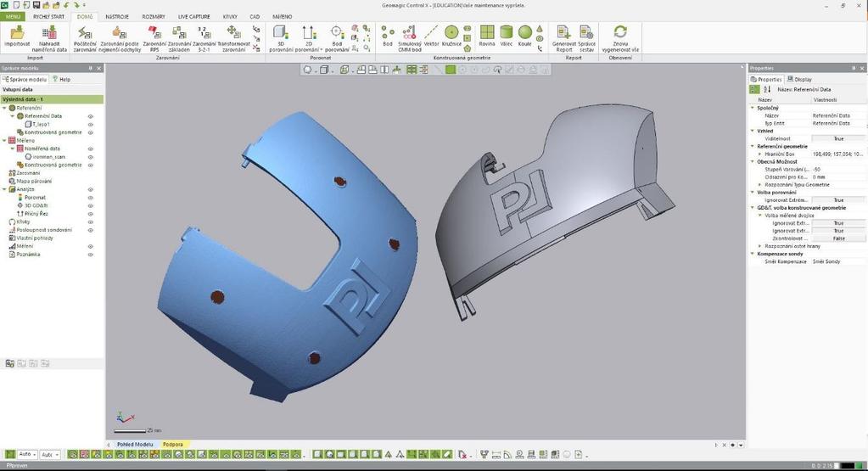The width and height of the screenshot is (868, 471).
Task: Click the alphabetical sort icon in Properties
Action: coord(767,89)
